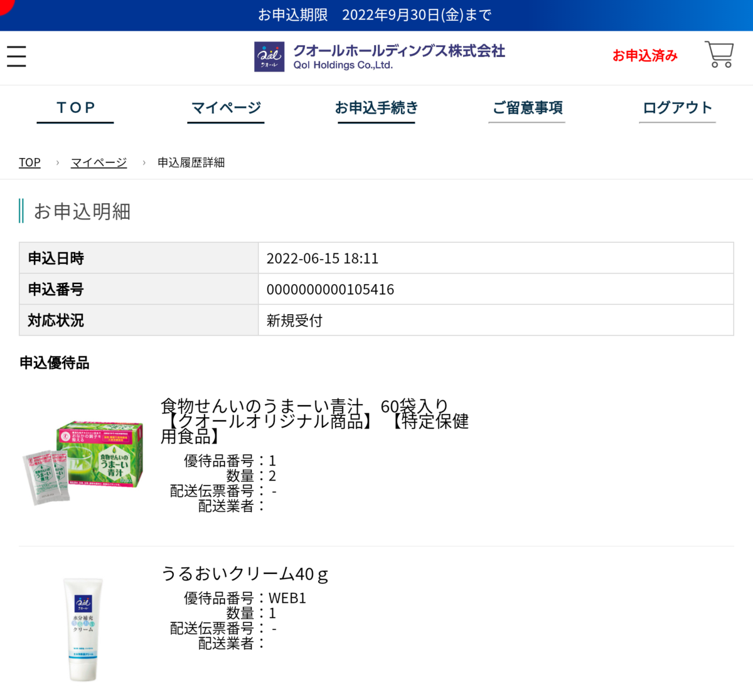Image resolution: width=753 pixels, height=700 pixels.
Task: Click the マイページ breadcrumb link
Action: 99,162
